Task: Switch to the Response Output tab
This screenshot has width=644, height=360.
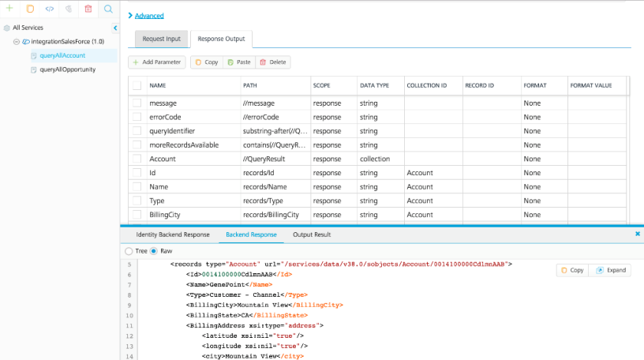Action: coord(221,39)
